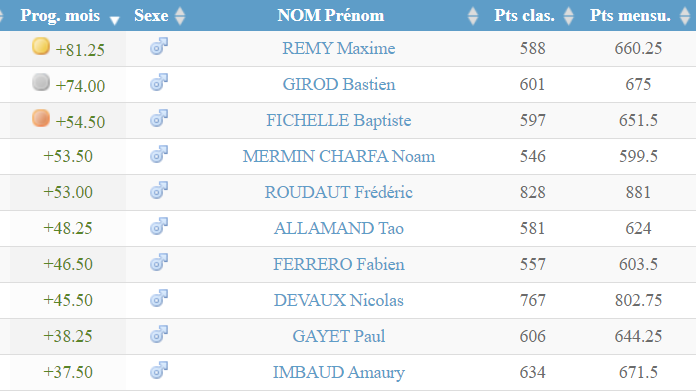Click the +53.50 progression cell

pyautogui.click(x=68, y=156)
